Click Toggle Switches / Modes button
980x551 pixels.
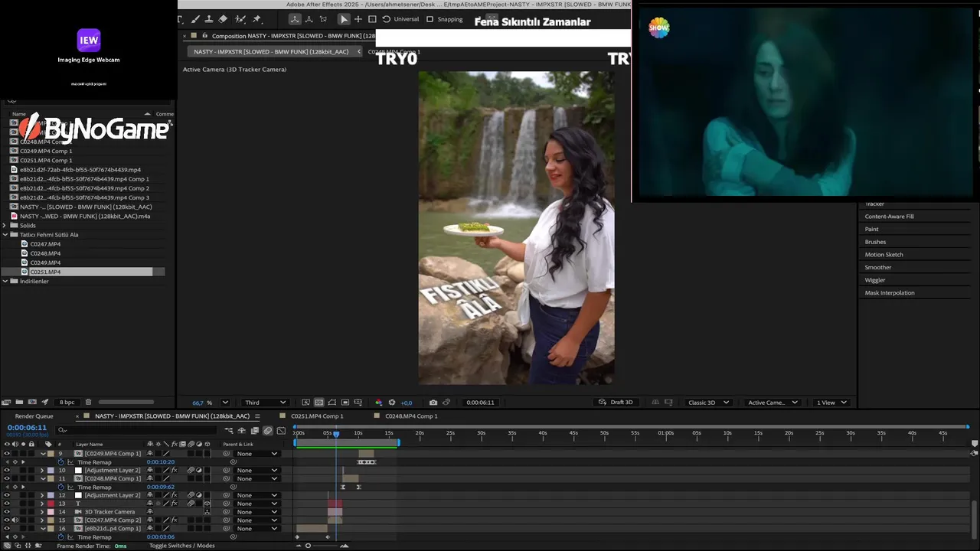(181, 546)
